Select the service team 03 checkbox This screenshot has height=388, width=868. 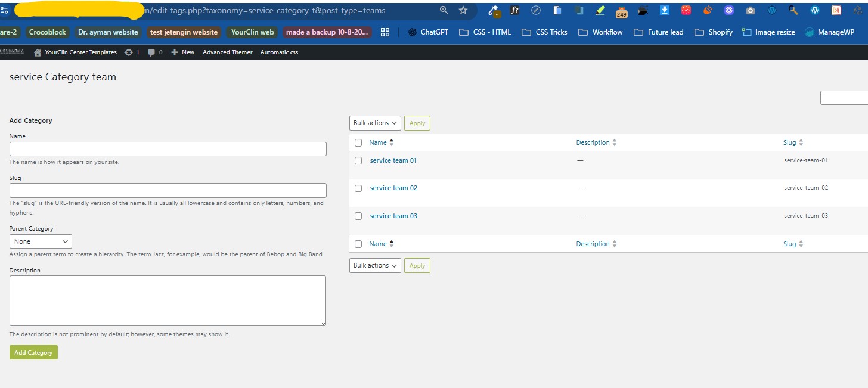[x=358, y=216]
